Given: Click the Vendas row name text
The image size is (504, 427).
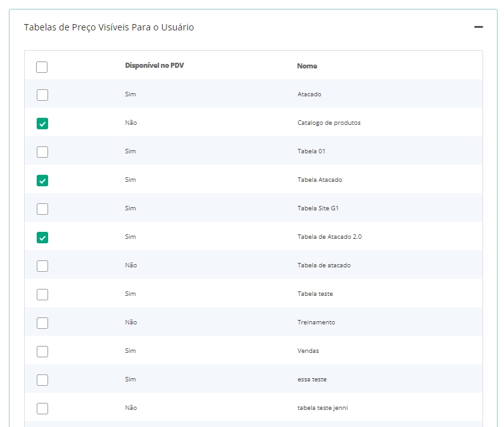Looking at the screenshot, I should click(x=308, y=351).
